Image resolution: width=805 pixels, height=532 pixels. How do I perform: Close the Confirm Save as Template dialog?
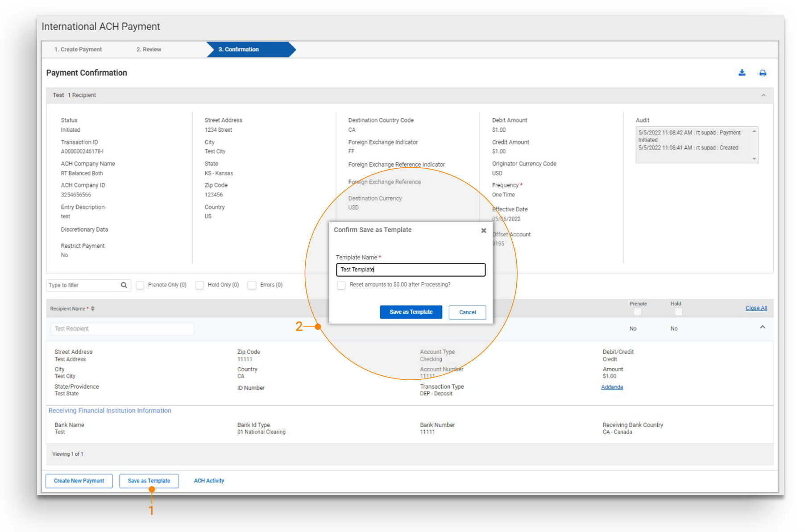click(x=483, y=231)
